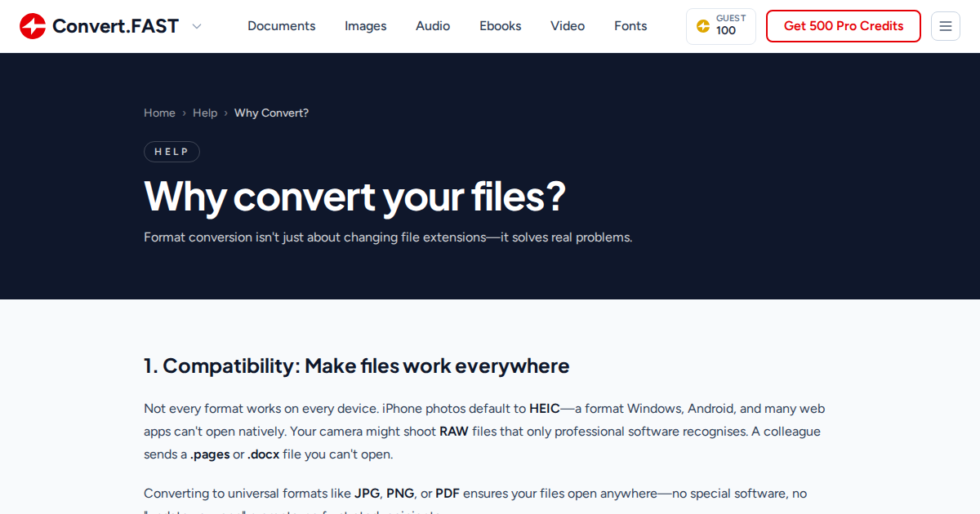Click the GUEST 100 credits badge
This screenshot has height=514, width=980.
pos(721,26)
